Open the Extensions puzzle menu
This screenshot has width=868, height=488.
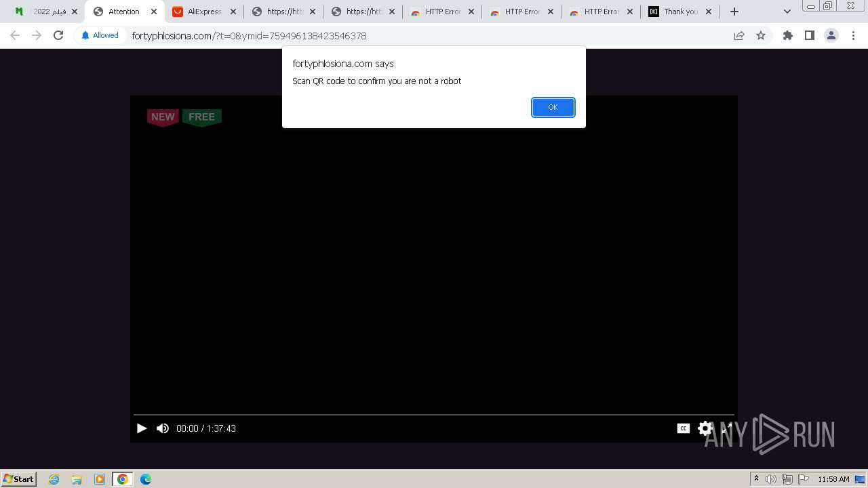point(787,35)
